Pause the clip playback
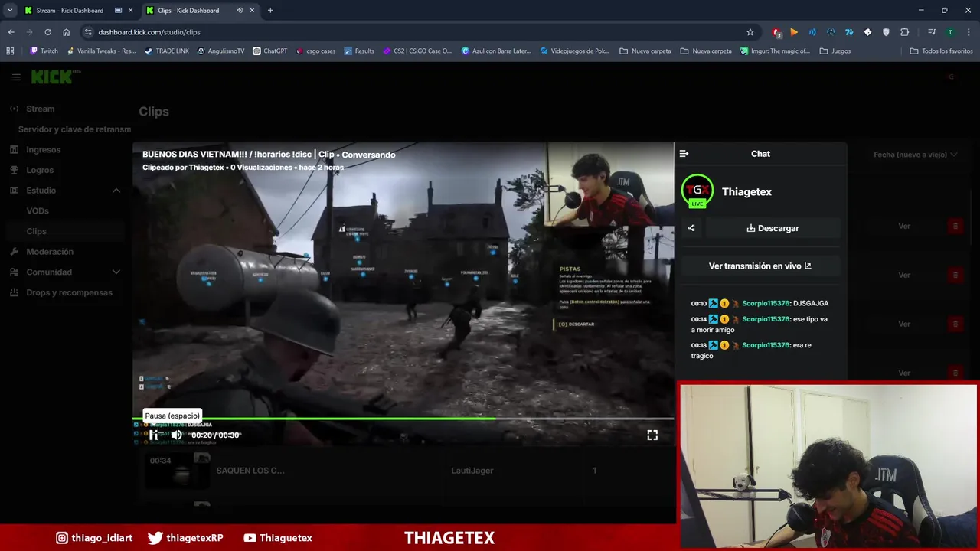980x551 pixels. pos(154,435)
